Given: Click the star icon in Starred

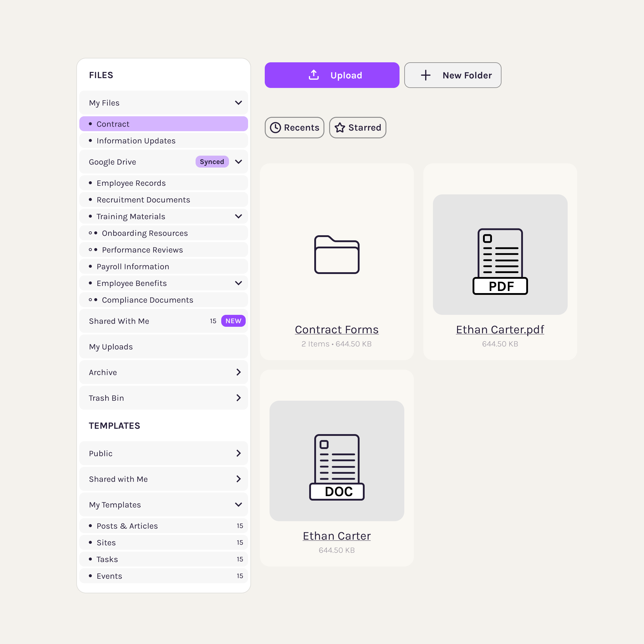Looking at the screenshot, I should tap(340, 128).
